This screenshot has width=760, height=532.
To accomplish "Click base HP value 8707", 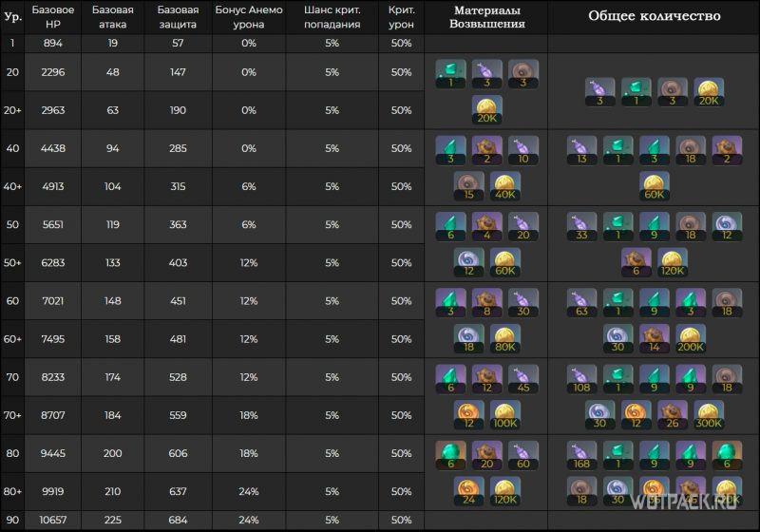I will [53, 415].
